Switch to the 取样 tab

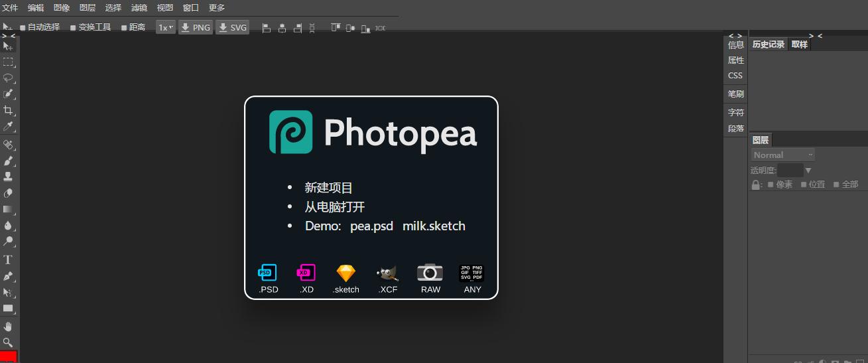800,44
